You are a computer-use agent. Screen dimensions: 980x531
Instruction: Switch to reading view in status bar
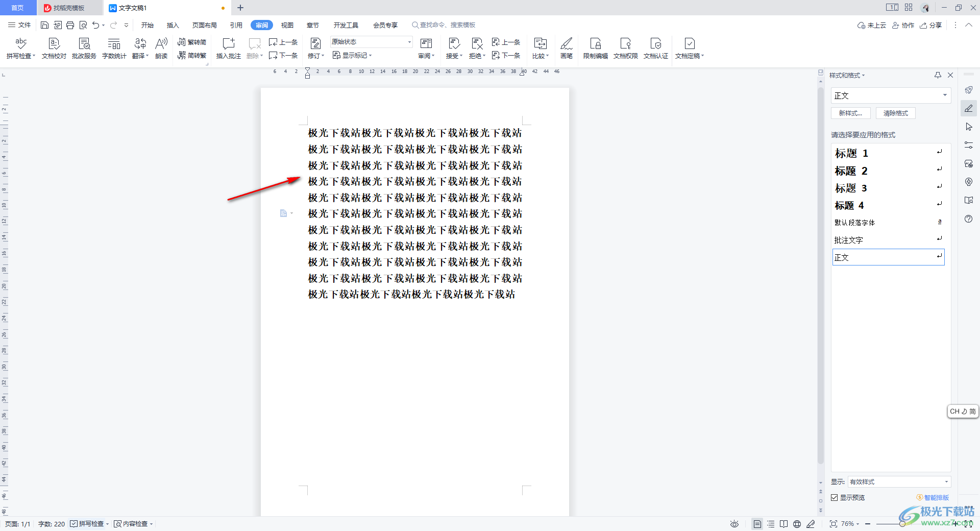click(784, 524)
